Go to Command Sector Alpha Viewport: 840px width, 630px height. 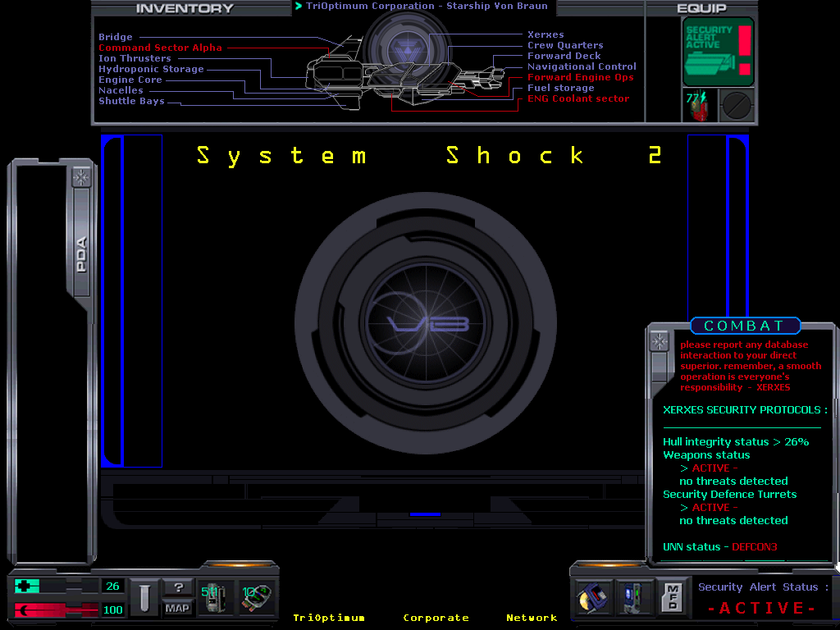(160, 48)
